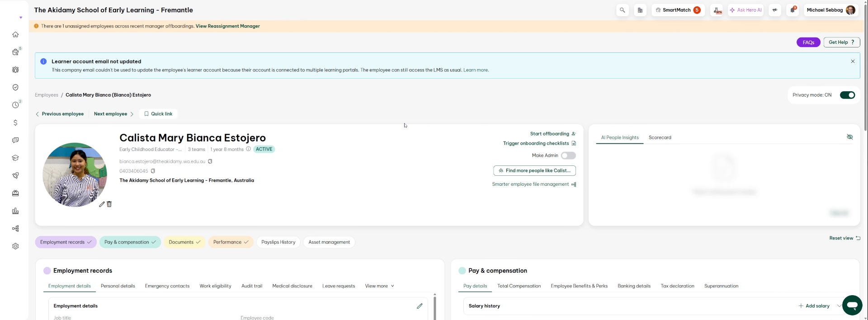Click the FAQs button

tap(808, 42)
